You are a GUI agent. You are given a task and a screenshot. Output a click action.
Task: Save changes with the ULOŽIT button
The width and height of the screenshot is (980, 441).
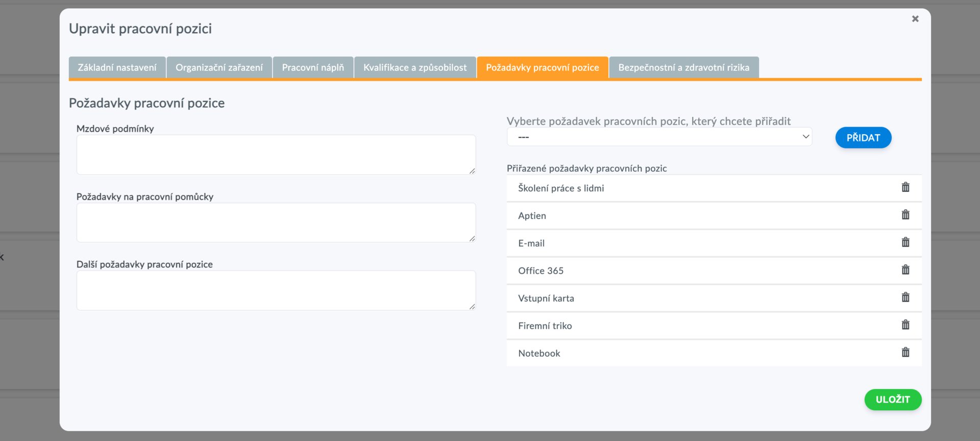(893, 400)
